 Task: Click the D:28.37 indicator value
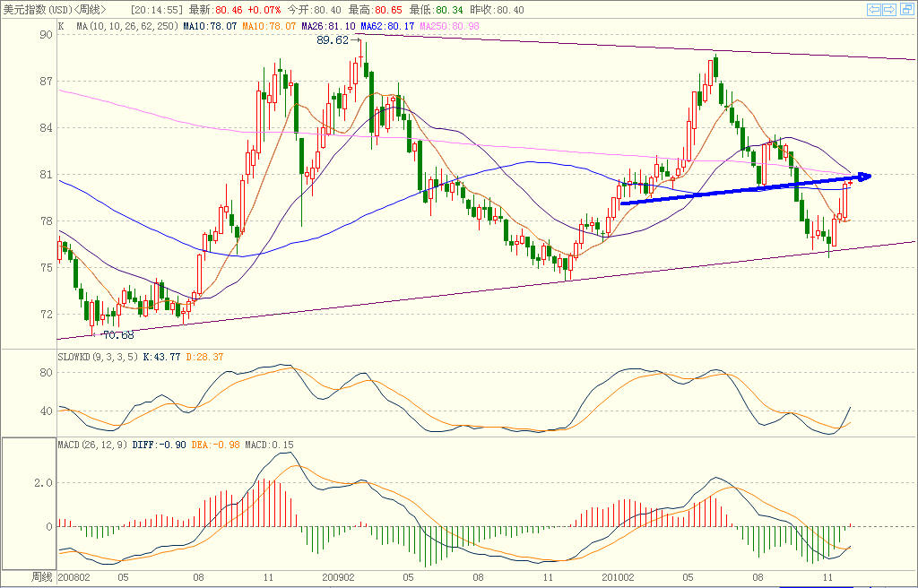(204, 357)
